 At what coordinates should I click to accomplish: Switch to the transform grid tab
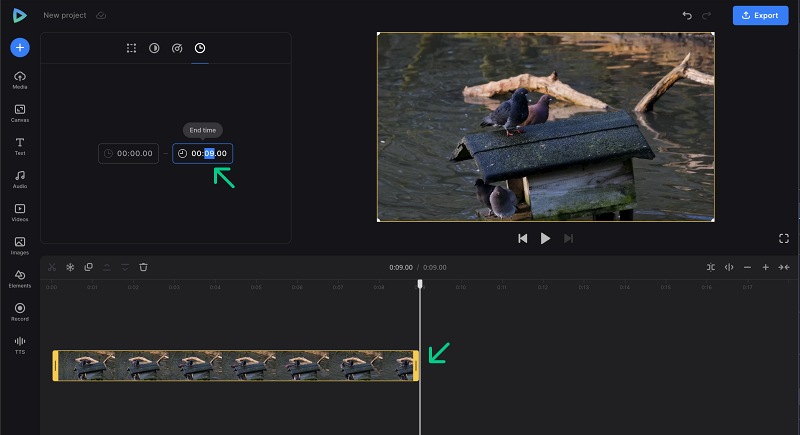(131, 48)
